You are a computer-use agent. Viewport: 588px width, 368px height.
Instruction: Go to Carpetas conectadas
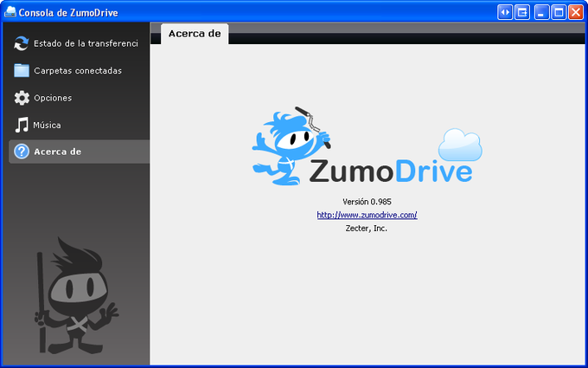point(79,71)
